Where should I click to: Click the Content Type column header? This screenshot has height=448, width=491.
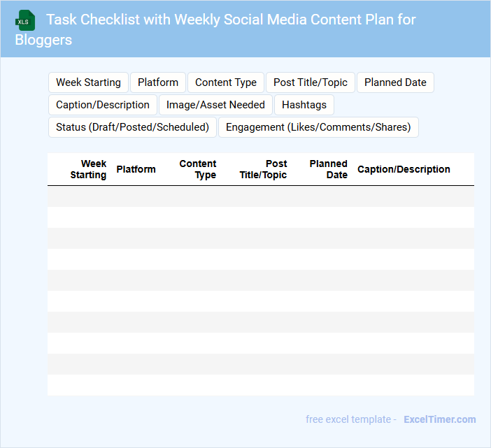click(x=198, y=169)
